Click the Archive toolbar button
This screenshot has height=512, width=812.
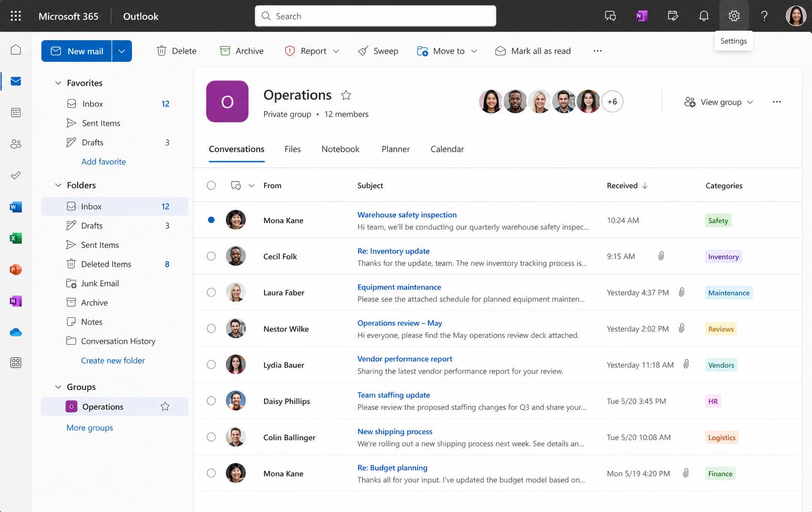click(x=242, y=51)
